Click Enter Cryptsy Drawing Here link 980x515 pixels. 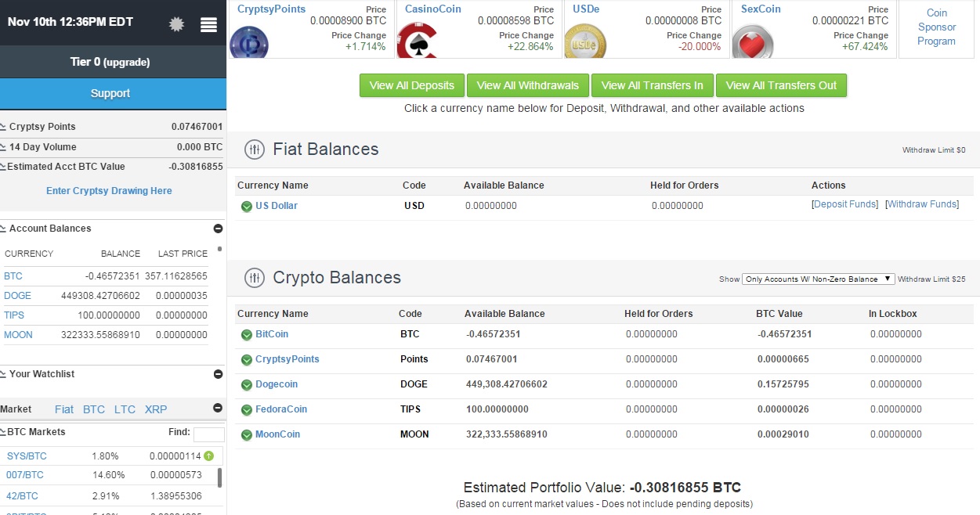click(109, 191)
